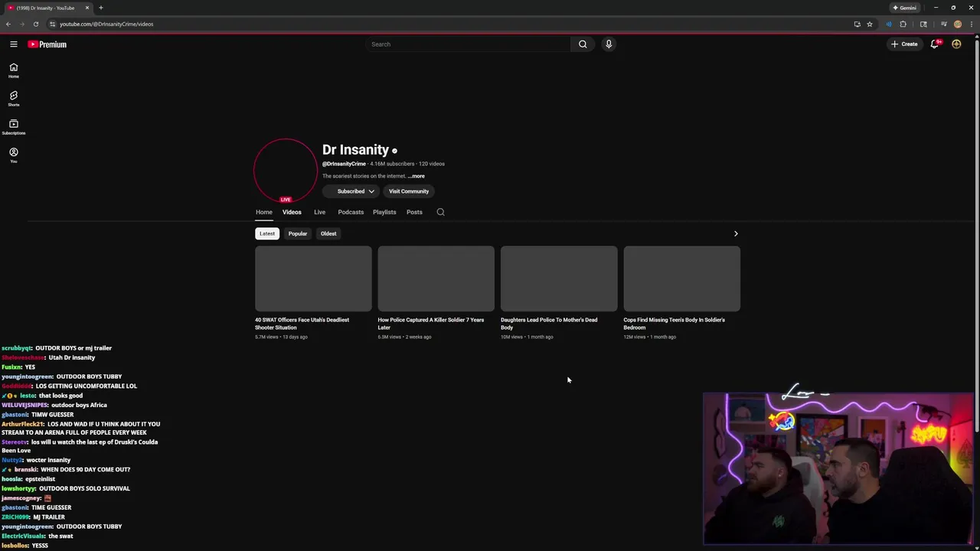Sort videos by Popular chip
Viewport: 980px width, 551px height.
(298, 233)
